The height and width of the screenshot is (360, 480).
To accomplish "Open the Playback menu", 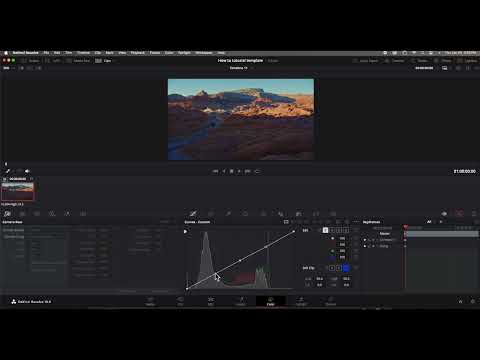I will [x=138, y=53].
